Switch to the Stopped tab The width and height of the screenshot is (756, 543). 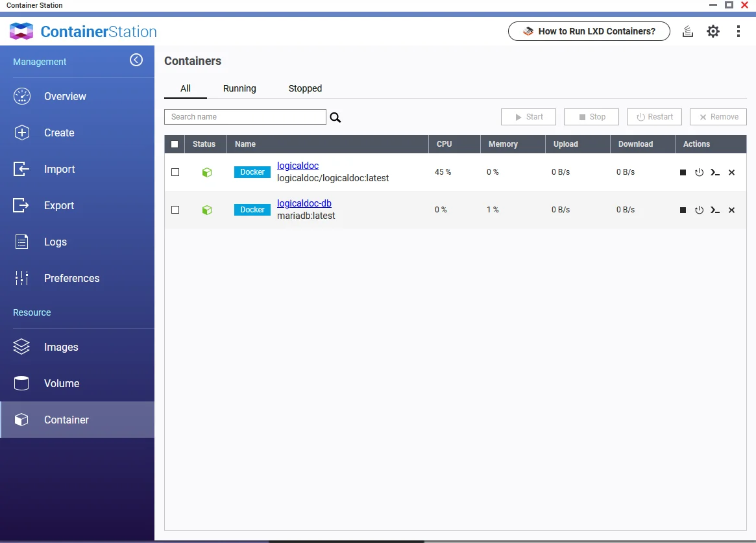click(x=305, y=88)
